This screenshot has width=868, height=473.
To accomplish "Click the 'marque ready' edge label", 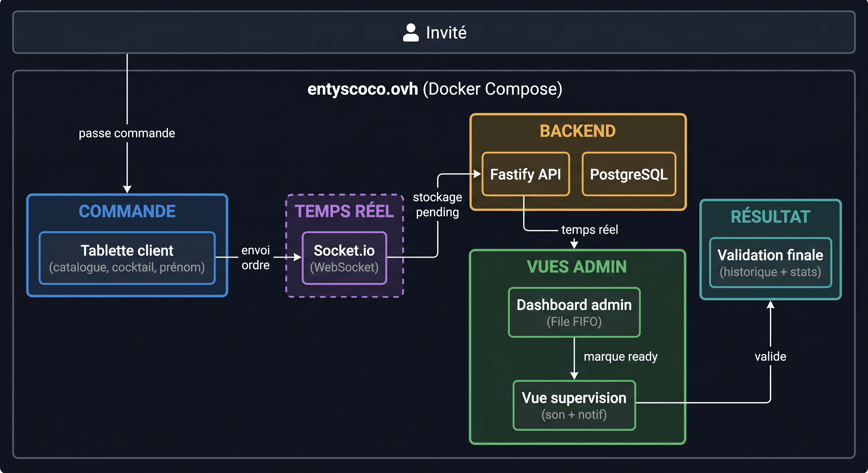I will coord(621,357).
